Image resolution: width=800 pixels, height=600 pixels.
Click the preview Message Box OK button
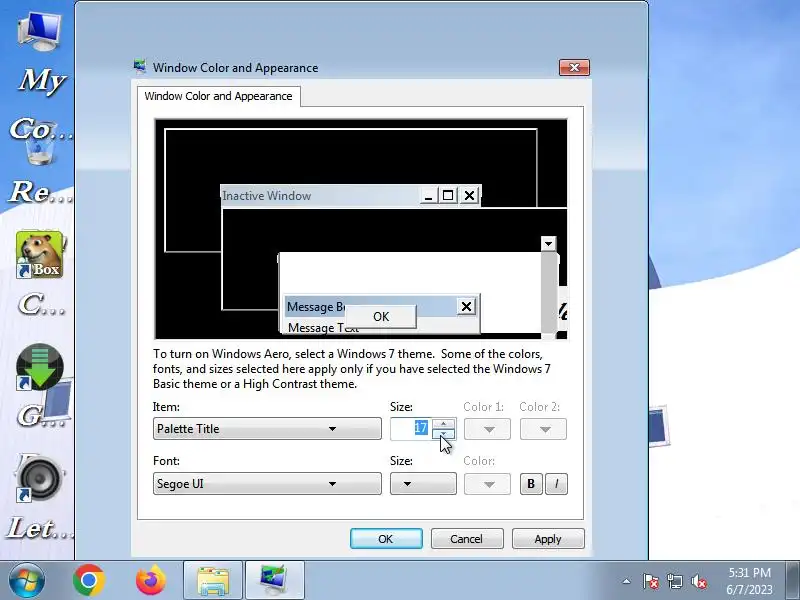click(x=381, y=316)
